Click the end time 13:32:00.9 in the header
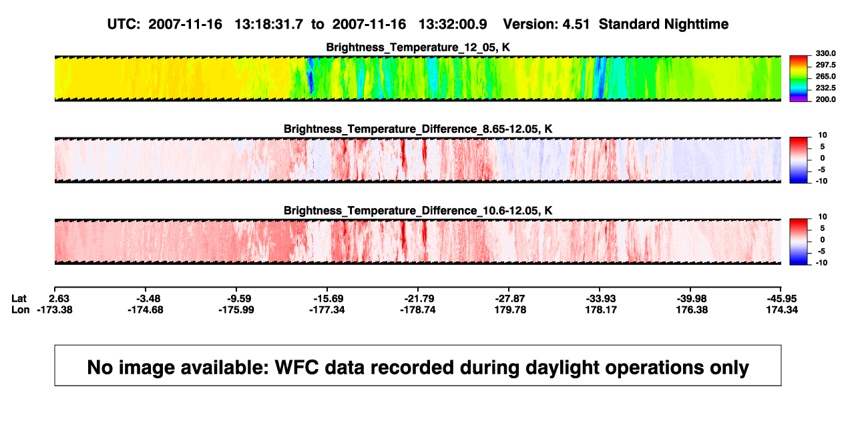 tap(453, 24)
